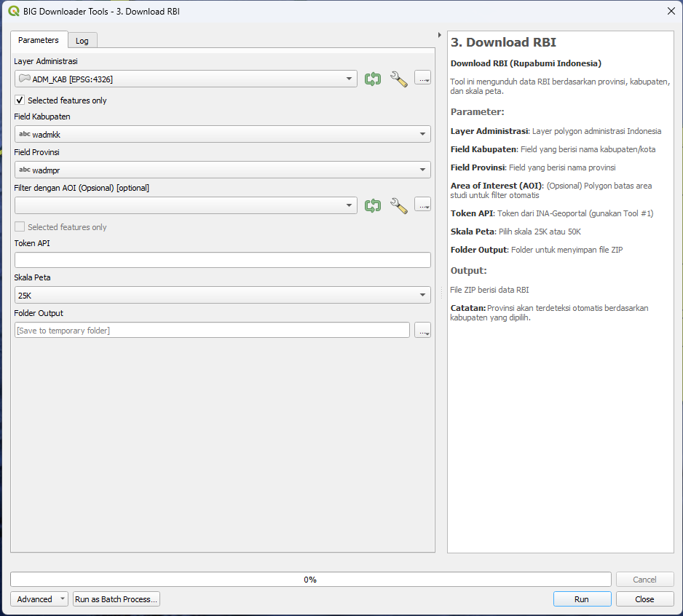Click the 0% progress bar
The width and height of the screenshot is (683, 616).
tap(310, 579)
